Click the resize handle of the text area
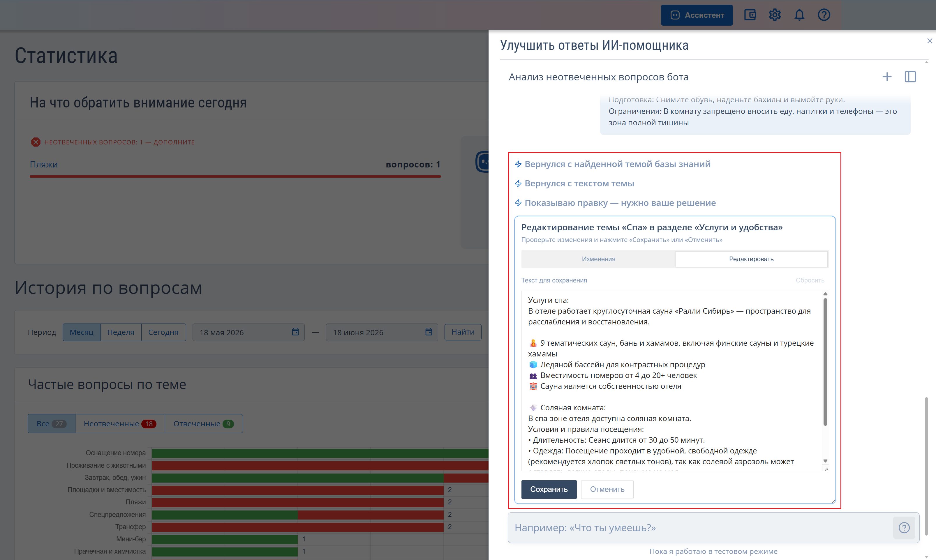 (x=826, y=468)
